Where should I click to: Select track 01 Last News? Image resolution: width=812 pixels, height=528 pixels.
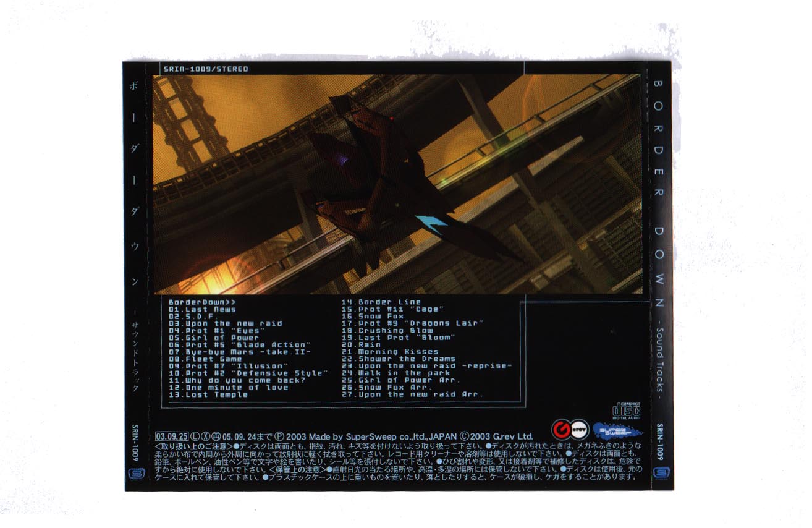click(x=203, y=309)
